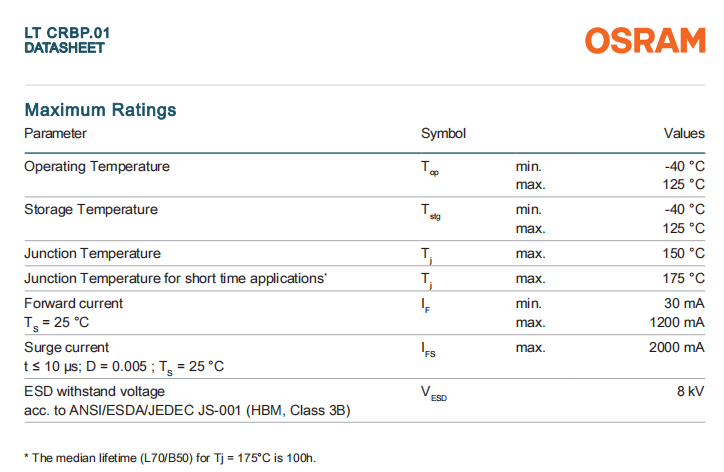
Task: Click the DATASHEET subtitle text
Action: click(64, 48)
